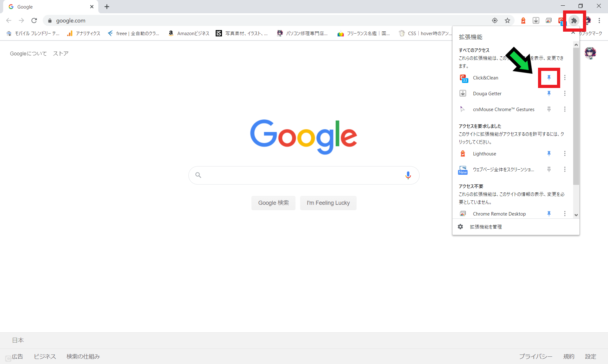The height and width of the screenshot is (364, 608).
Task: Click the Chrome Remote Desktop icon in list
Action: tap(463, 214)
